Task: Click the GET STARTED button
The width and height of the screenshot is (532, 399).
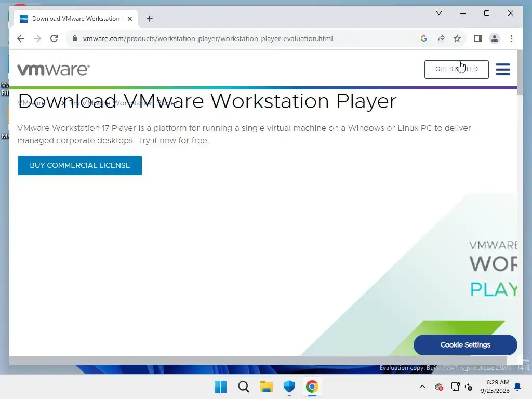Action: 456,69
